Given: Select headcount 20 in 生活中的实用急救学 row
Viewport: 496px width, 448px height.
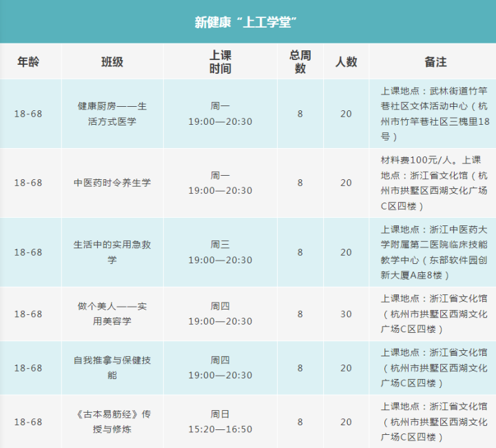Looking at the screenshot, I should (x=346, y=252).
